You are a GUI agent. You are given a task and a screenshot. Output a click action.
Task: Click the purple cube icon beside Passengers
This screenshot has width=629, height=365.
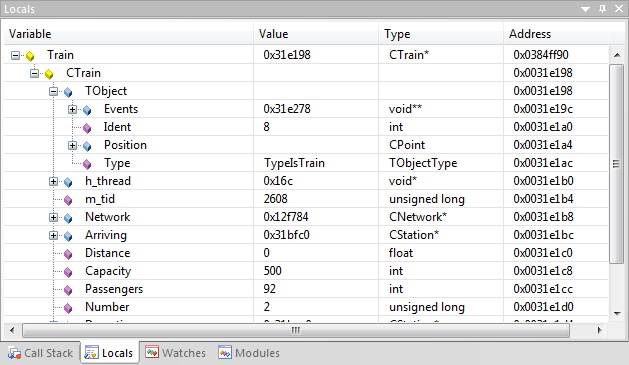tap(68, 290)
